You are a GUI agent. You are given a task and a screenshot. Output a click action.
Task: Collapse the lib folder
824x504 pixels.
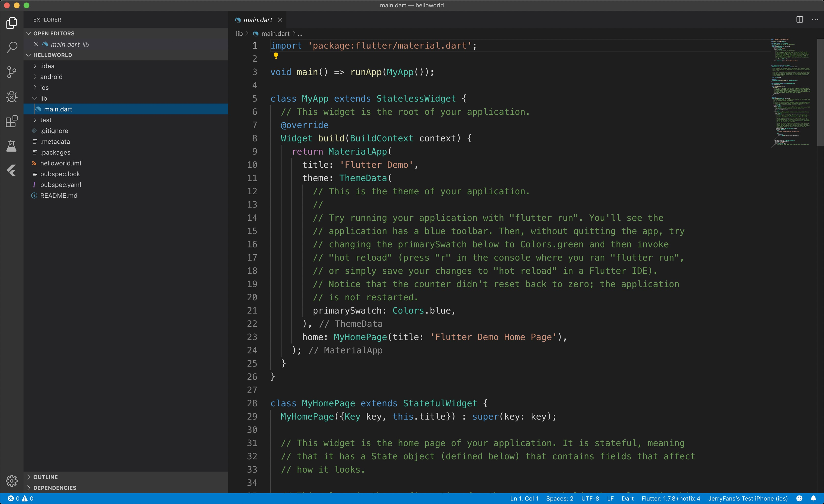pos(44,98)
